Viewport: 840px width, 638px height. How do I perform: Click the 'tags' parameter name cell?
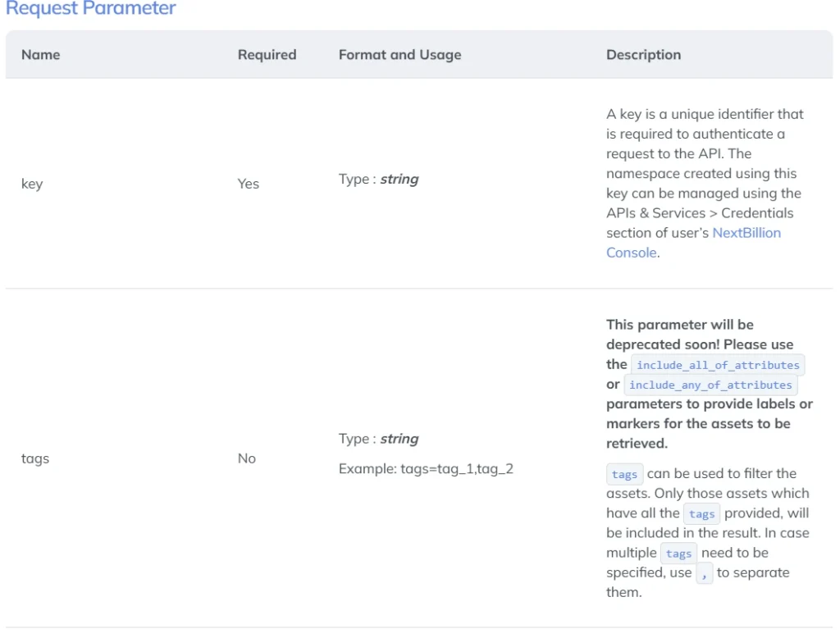point(35,458)
